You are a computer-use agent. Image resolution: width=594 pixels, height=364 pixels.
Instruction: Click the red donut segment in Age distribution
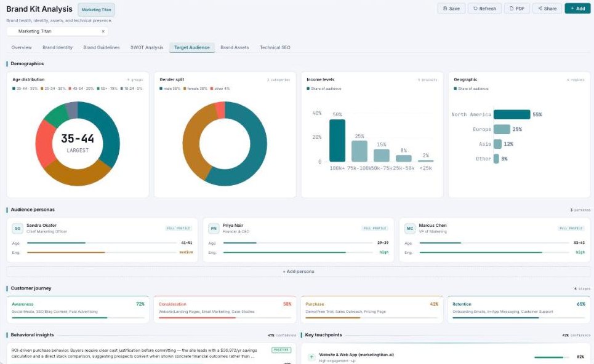44,143
